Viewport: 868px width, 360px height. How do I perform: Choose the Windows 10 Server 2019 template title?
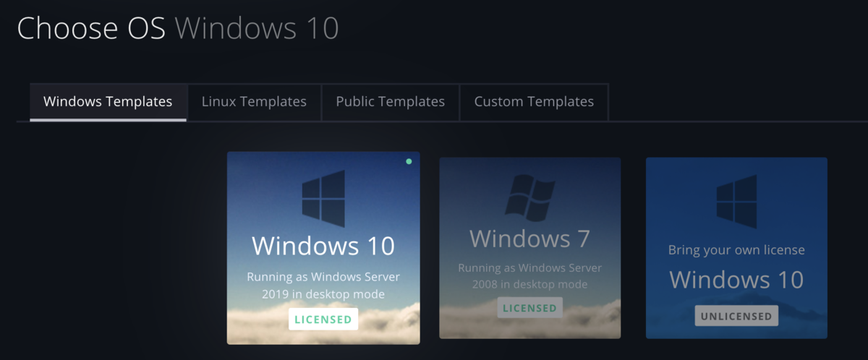pyautogui.click(x=323, y=246)
